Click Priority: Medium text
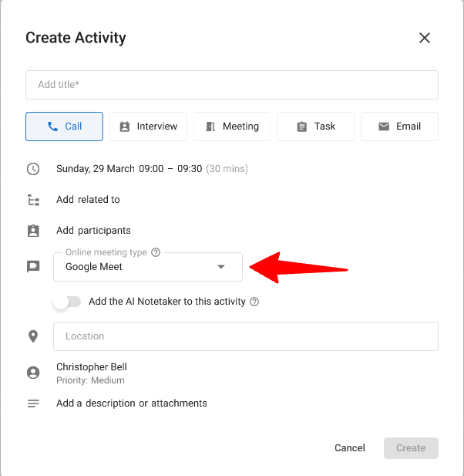464x476 pixels. (x=90, y=380)
